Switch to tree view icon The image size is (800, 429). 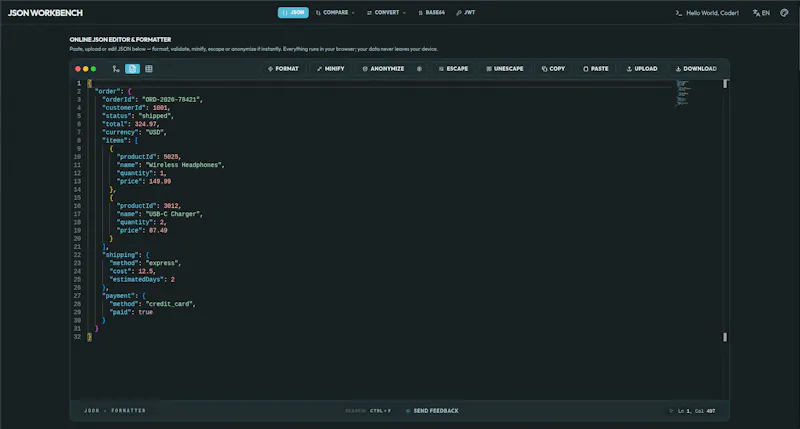[116, 68]
